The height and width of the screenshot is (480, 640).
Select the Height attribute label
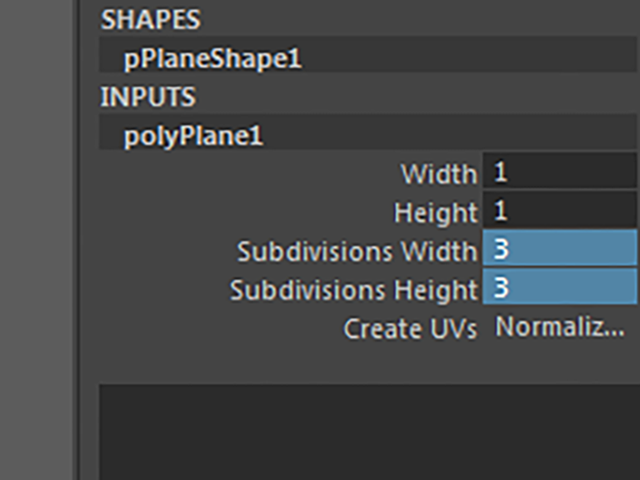[x=435, y=212]
